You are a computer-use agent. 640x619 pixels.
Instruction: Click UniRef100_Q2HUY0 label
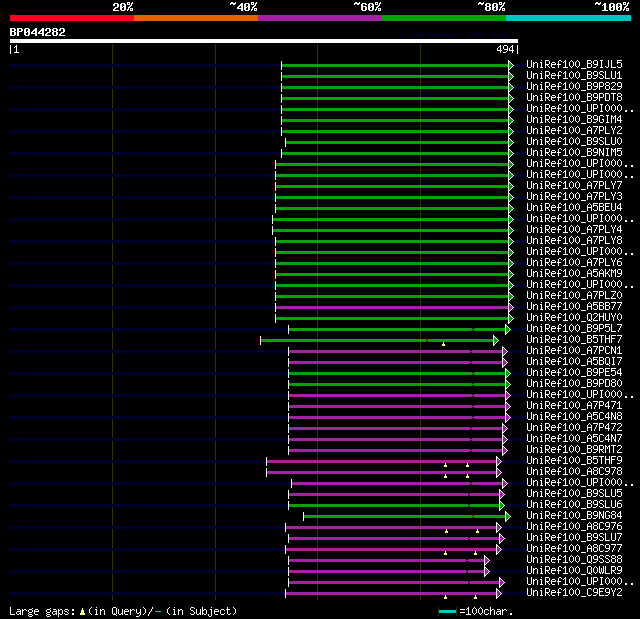click(x=574, y=318)
